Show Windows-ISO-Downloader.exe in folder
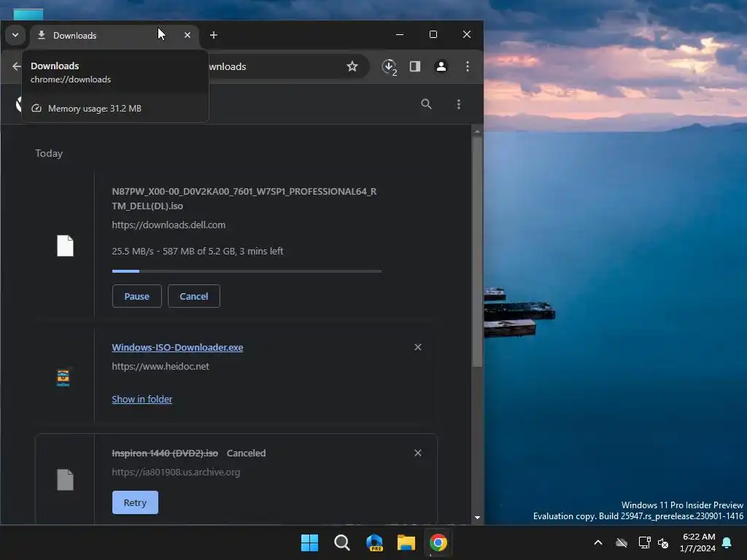 (x=142, y=399)
